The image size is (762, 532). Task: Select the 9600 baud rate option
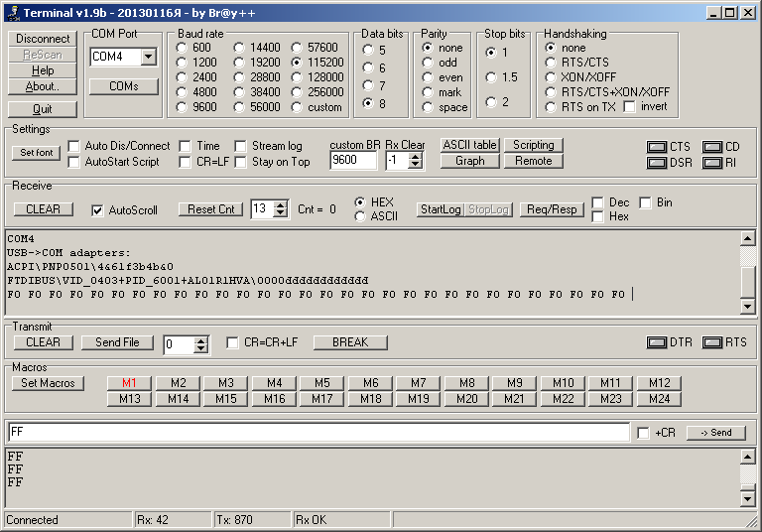click(182, 107)
